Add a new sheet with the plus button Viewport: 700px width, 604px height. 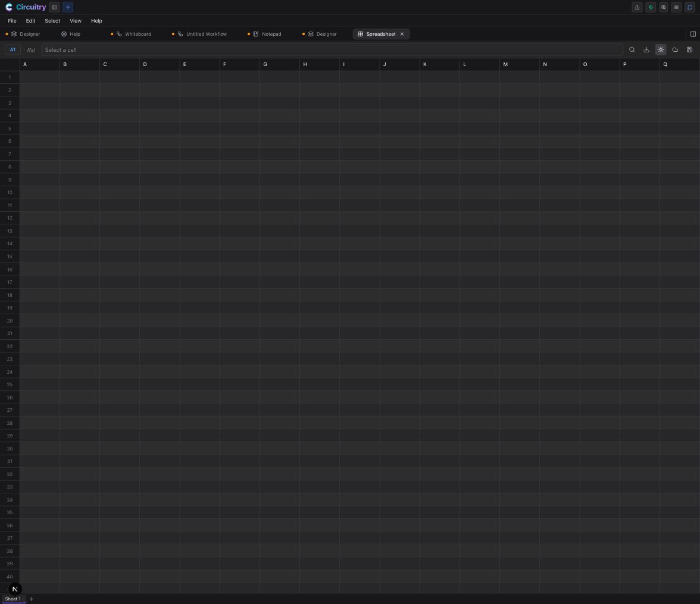coord(31,599)
